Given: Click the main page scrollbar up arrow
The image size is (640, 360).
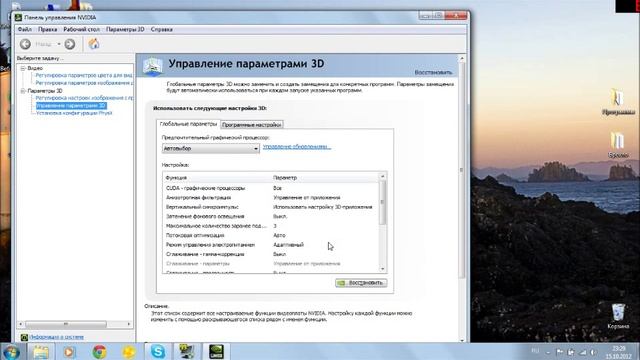Looking at the screenshot, I should (462, 59).
